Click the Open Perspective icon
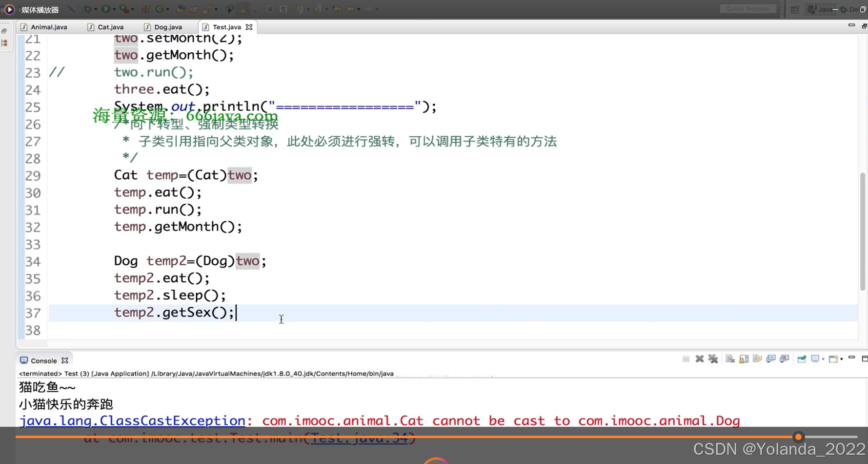This screenshot has height=464, width=868. pyautogui.click(x=795, y=9)
